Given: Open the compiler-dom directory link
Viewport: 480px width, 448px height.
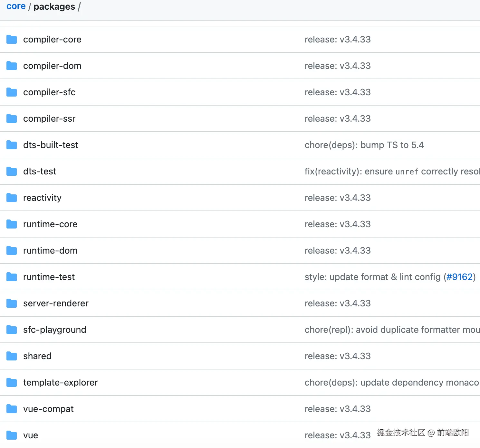Looking at the screenshot, I should (x=52, y=66).
